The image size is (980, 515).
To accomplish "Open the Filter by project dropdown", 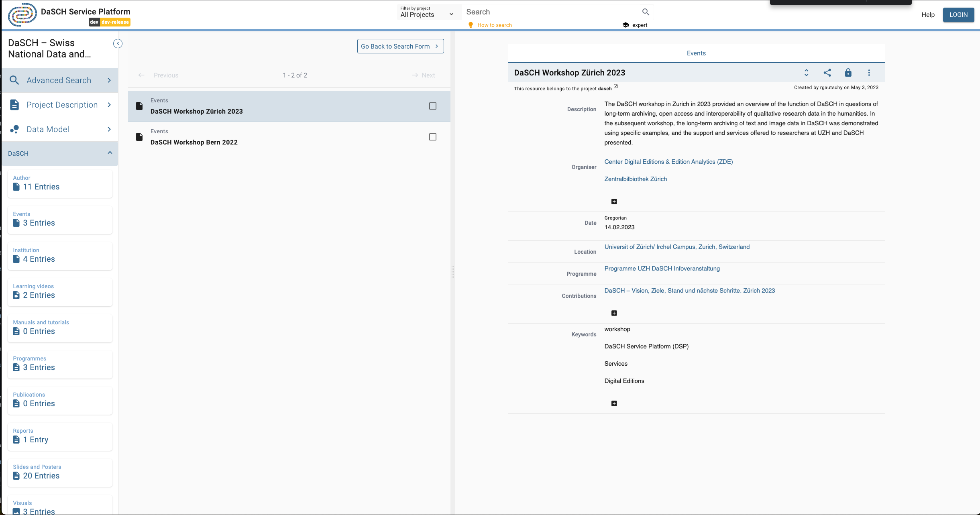I will (x=427, y=12).
